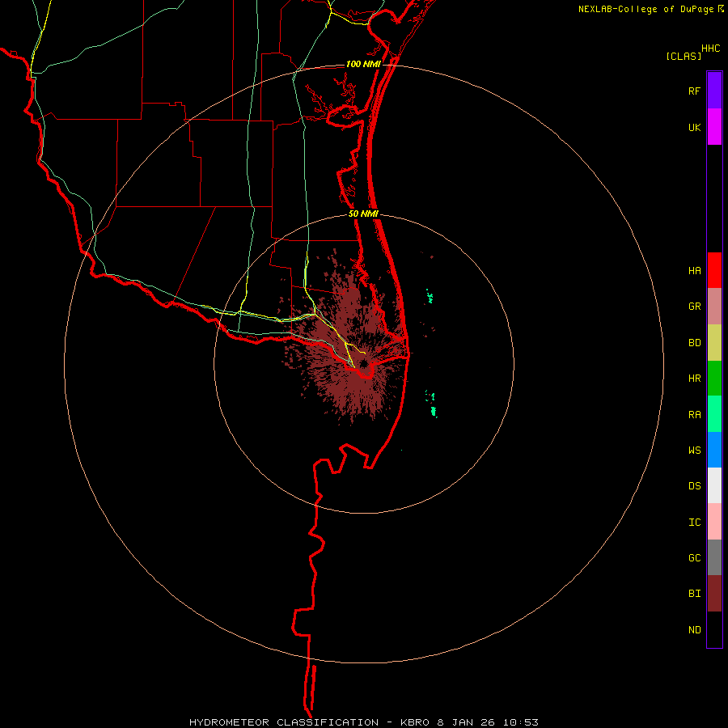Click the WS blue legend swatch

click(x=714, y=450)
